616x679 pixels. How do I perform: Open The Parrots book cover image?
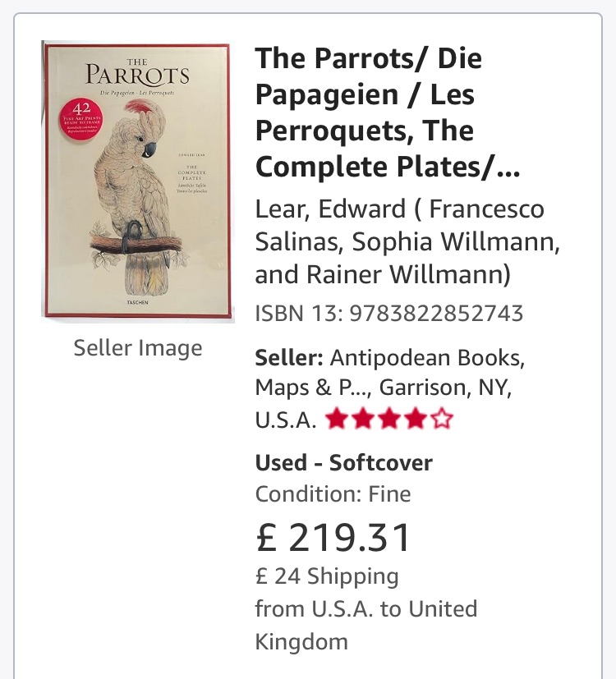138,181
